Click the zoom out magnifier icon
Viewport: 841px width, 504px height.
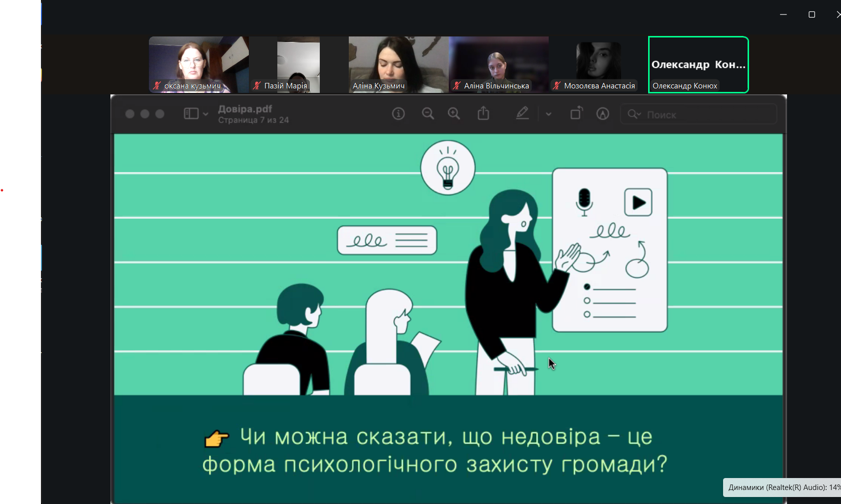tap(428, 114)
